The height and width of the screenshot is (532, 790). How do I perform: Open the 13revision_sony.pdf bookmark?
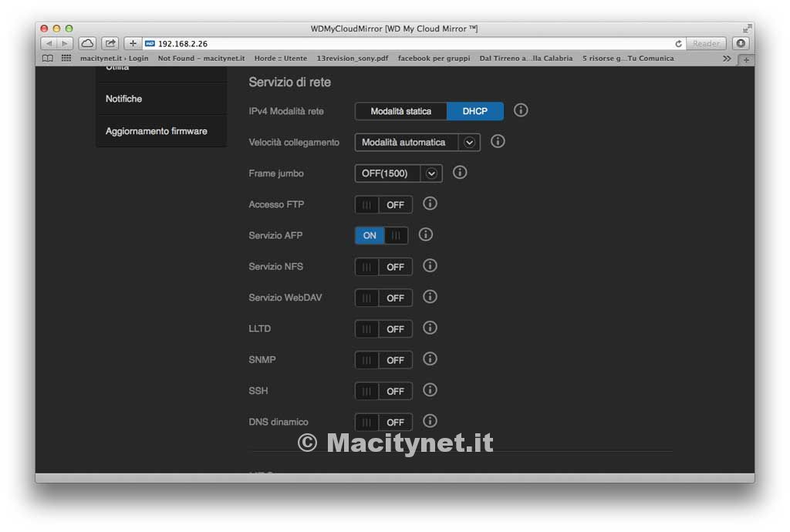click(x=352, y=59)
